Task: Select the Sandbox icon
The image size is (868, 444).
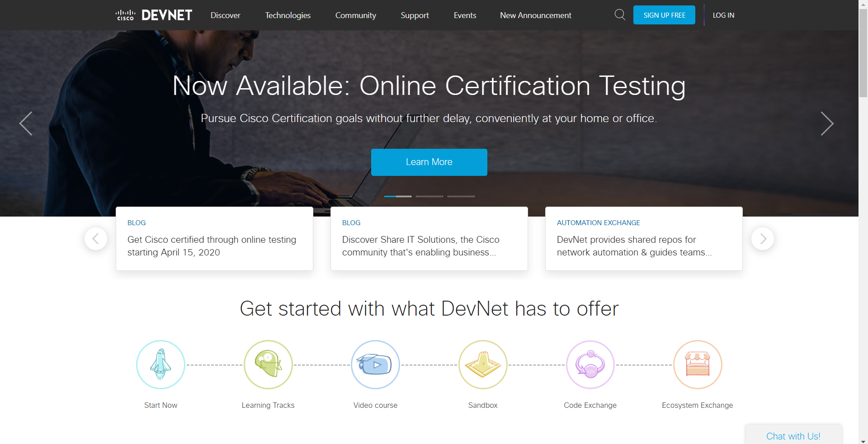Action: [x=483, y=364]
